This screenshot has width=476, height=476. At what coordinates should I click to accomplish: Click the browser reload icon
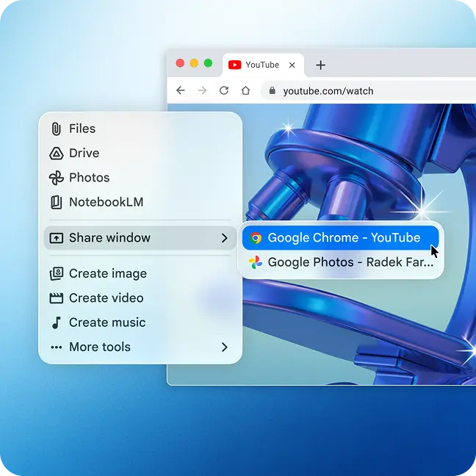click(x=224, y=91)
